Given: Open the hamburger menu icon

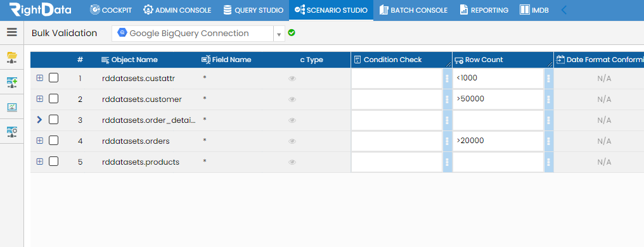Looking at the screenshot, I should [x=12, y=32].
